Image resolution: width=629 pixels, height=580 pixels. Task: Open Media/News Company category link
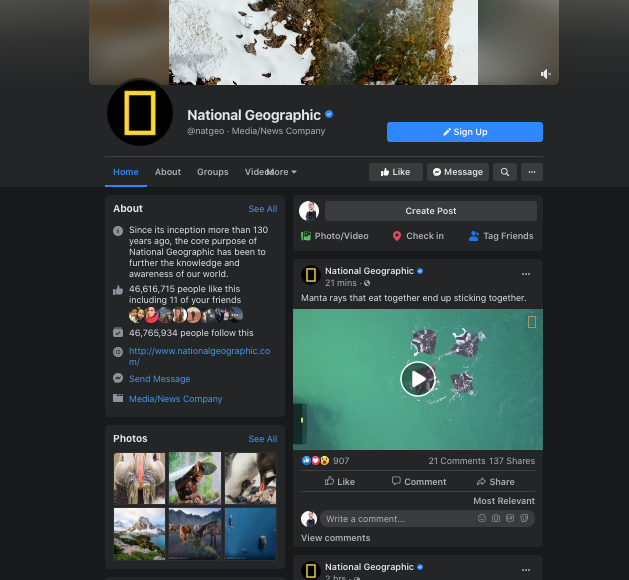pos(176,399)
